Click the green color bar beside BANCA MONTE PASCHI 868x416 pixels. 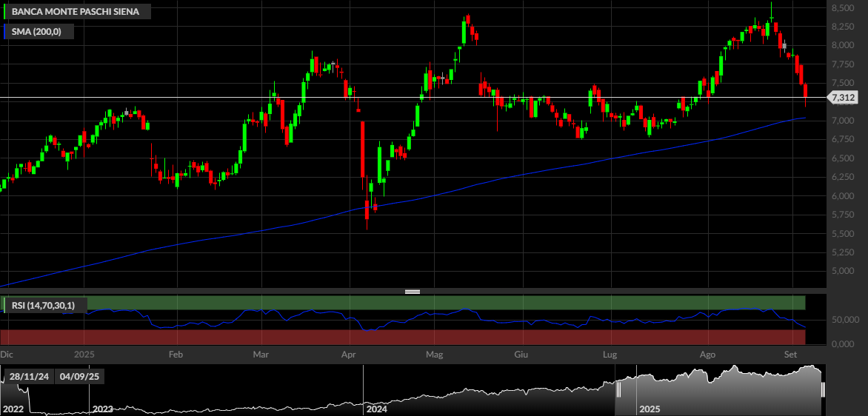pos(4,11)
